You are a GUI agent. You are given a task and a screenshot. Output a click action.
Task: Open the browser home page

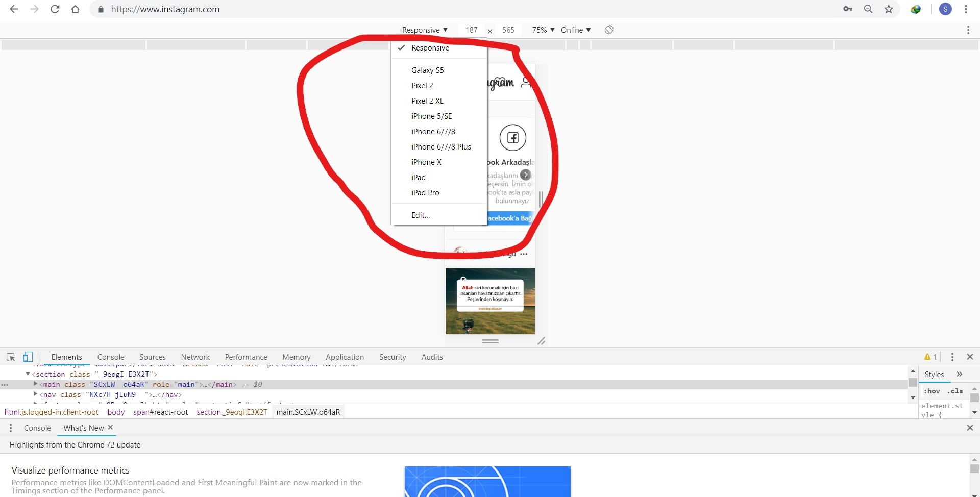[x=75, y=9]
